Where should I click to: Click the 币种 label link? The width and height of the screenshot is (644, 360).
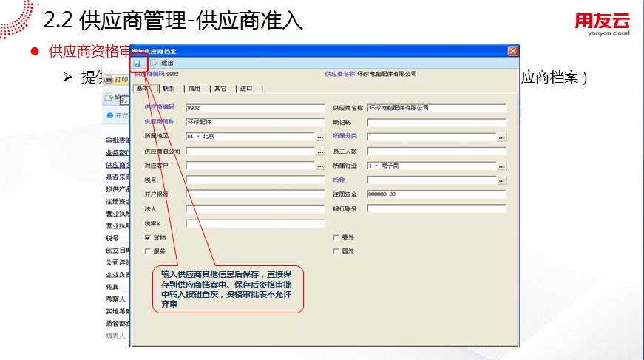point(339,180)
